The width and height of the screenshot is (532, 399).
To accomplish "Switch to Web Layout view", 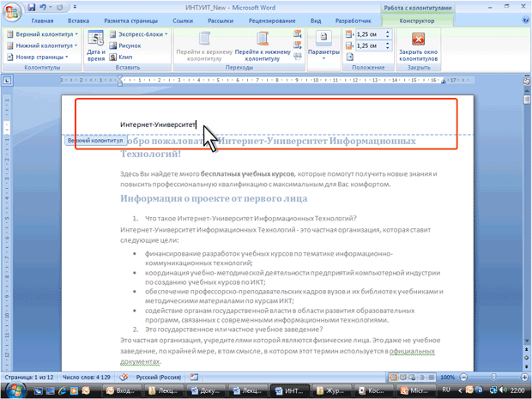I will pyautogui.click(x=412, y=378).
